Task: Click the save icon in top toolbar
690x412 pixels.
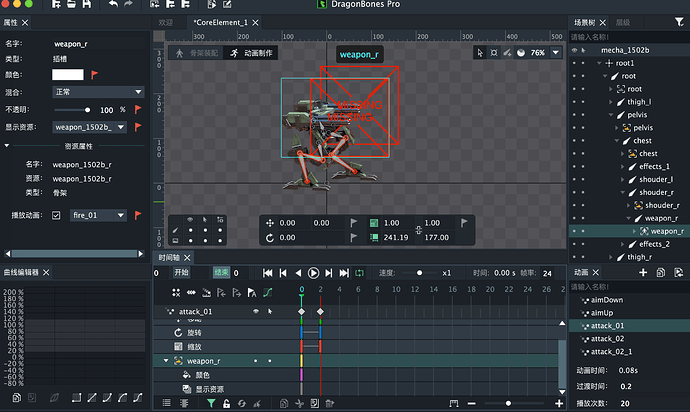Action: click(x=87, y=4)
